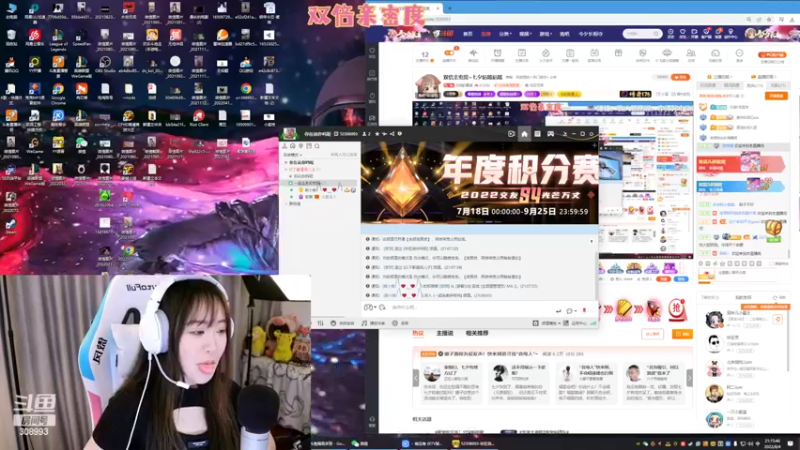The width and height of the screenshot is (800, 450).
Task: Click the orange PC client download button
Action: pos(772,55)
